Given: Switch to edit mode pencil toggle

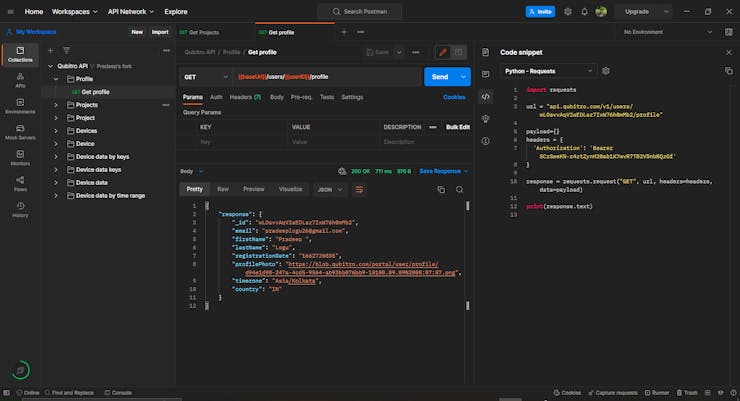Looking at the screenshot, I should pyautogui.click(x=443, y=52).
